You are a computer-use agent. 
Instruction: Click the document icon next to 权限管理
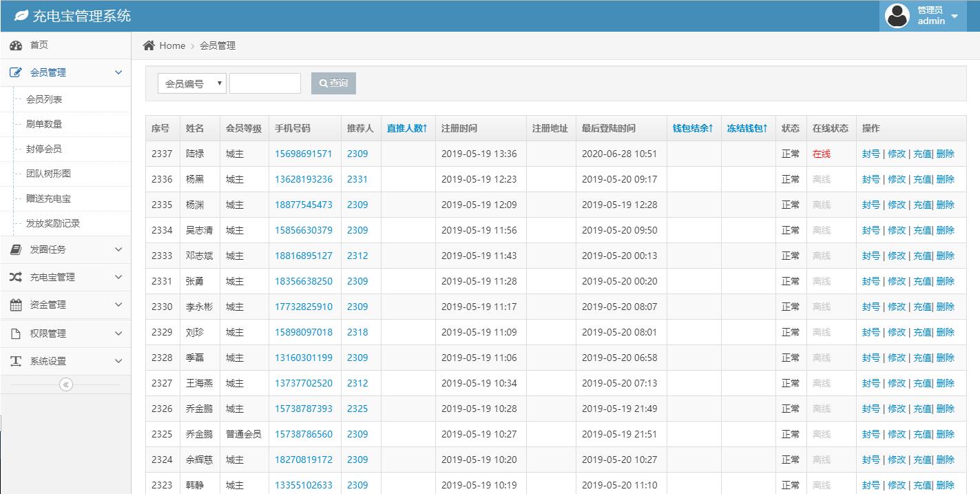point(15,332)
